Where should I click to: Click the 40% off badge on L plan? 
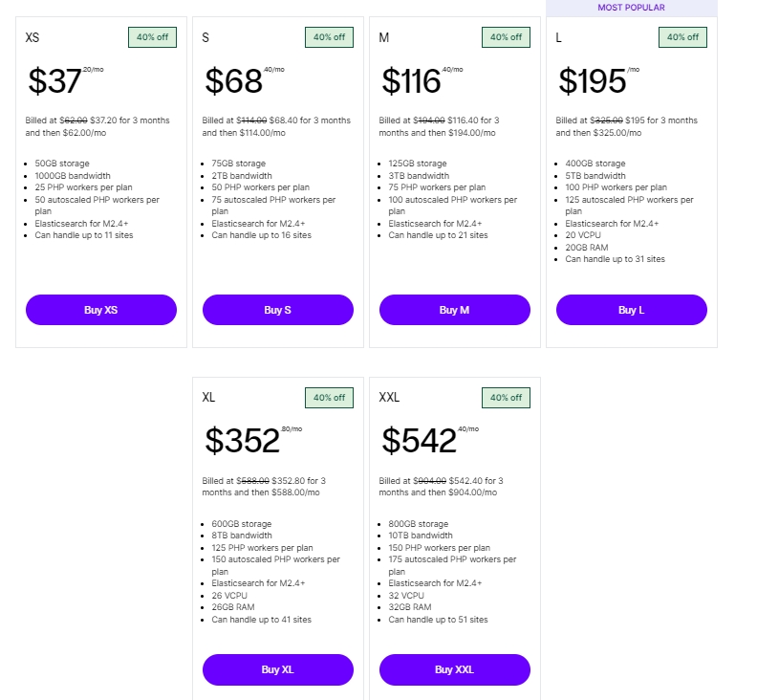coord(683,37)
